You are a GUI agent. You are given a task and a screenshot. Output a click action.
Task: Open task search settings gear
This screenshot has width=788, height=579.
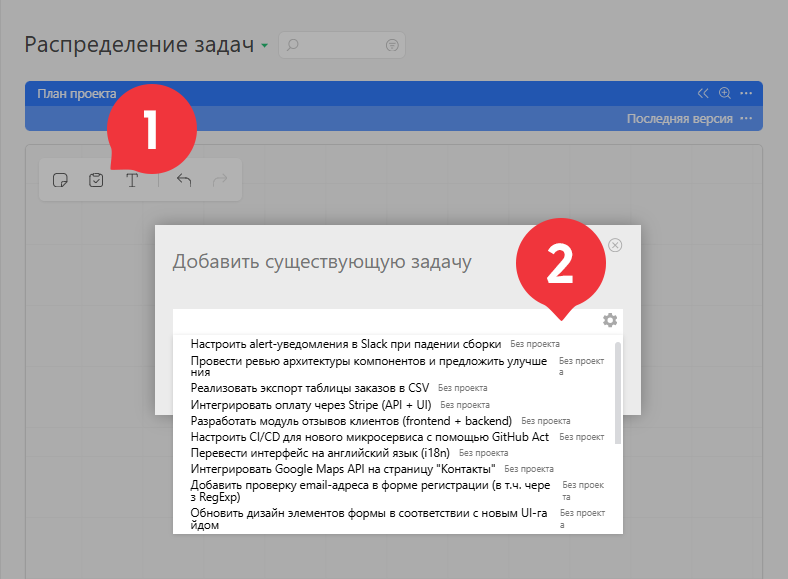pyautogui.click(x=610, y=320)
